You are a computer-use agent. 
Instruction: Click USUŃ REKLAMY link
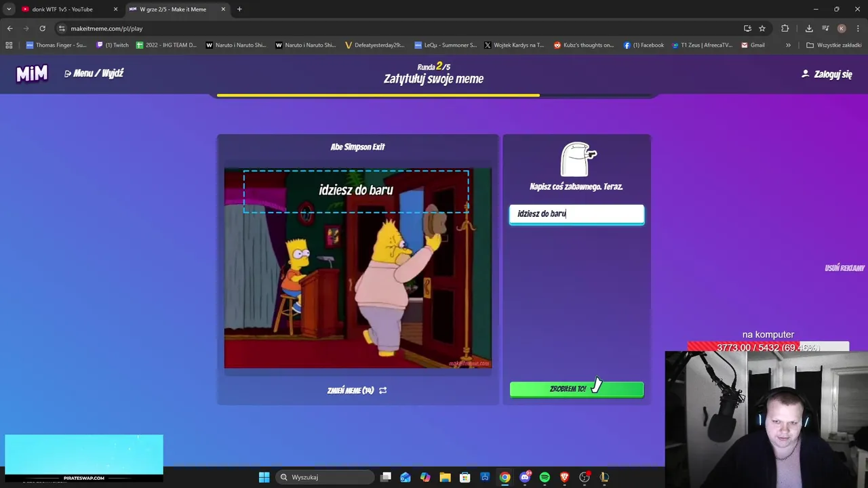844,268
